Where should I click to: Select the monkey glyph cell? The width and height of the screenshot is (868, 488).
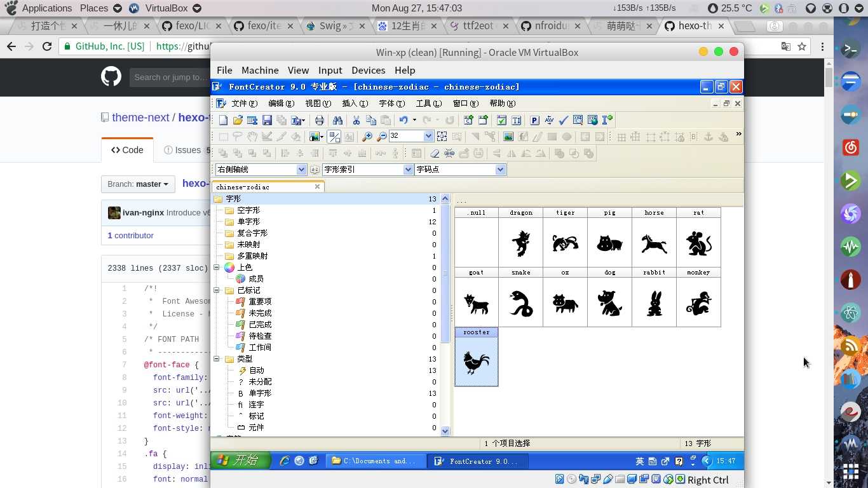tap(699, 297)
